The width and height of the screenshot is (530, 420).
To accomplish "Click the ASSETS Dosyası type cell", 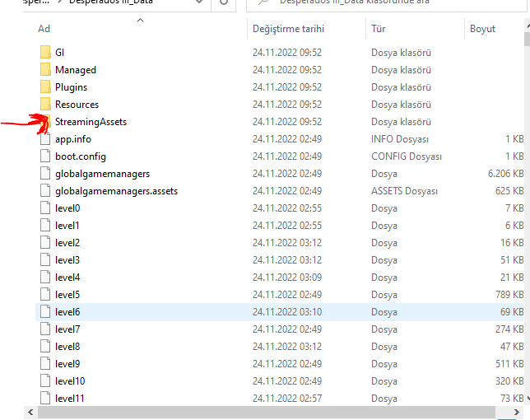I will click(x=404, y=191).
